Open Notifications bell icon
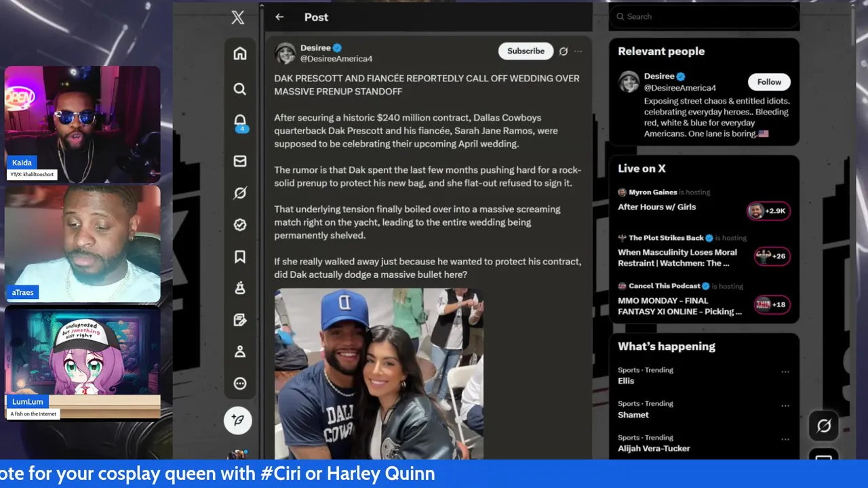Screen dimensions: 868x488 point(240,123)
